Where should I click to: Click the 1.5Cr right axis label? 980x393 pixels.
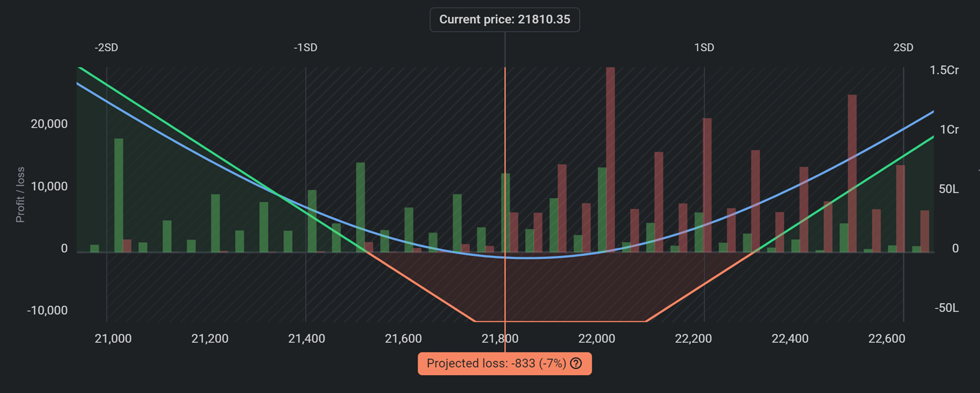pyautogui.click(x=944, y=70)
